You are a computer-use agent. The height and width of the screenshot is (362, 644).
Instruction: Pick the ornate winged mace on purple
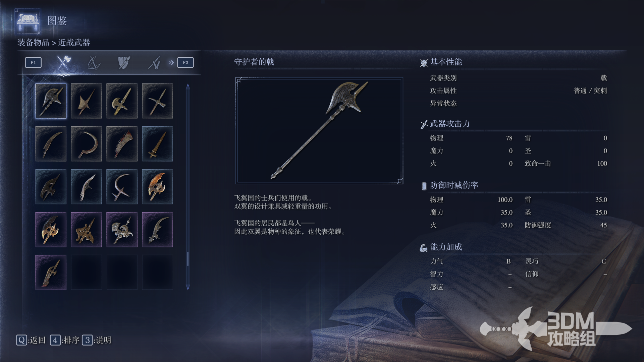[x=122, y=230]
